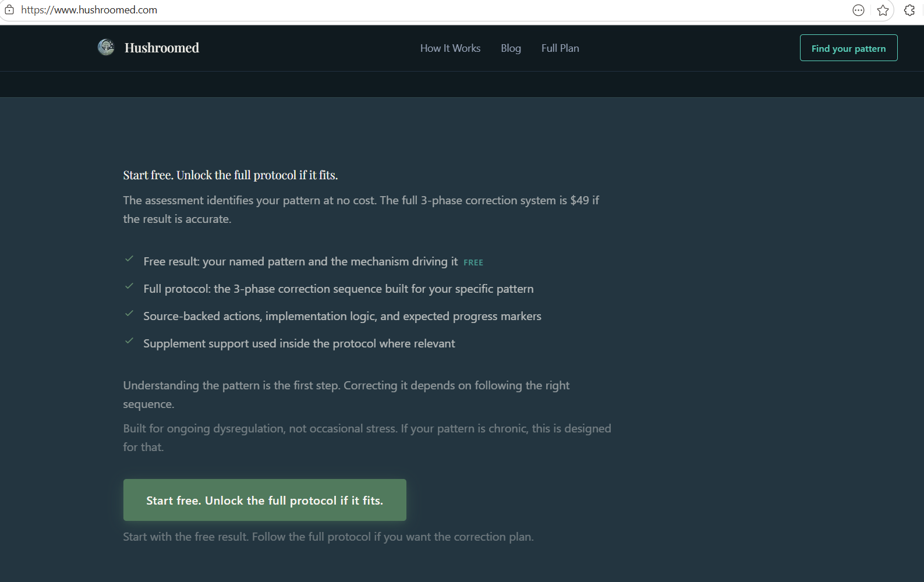
Task: Click the Find your pattern button
Action: tap(848, 48)
